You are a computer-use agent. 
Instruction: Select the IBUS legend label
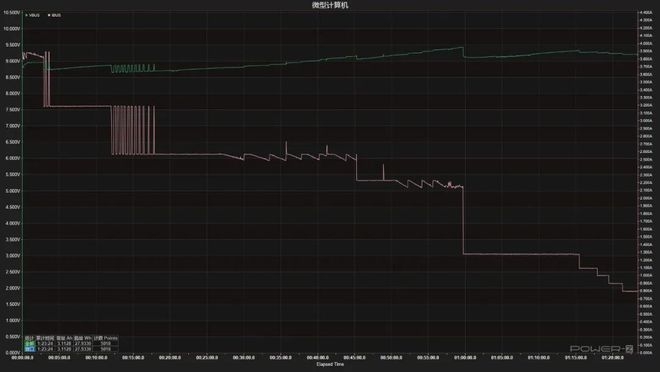[x=56, y=15]
